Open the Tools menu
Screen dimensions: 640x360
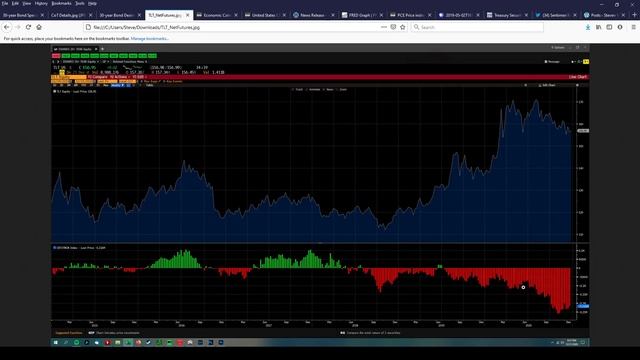80,3
